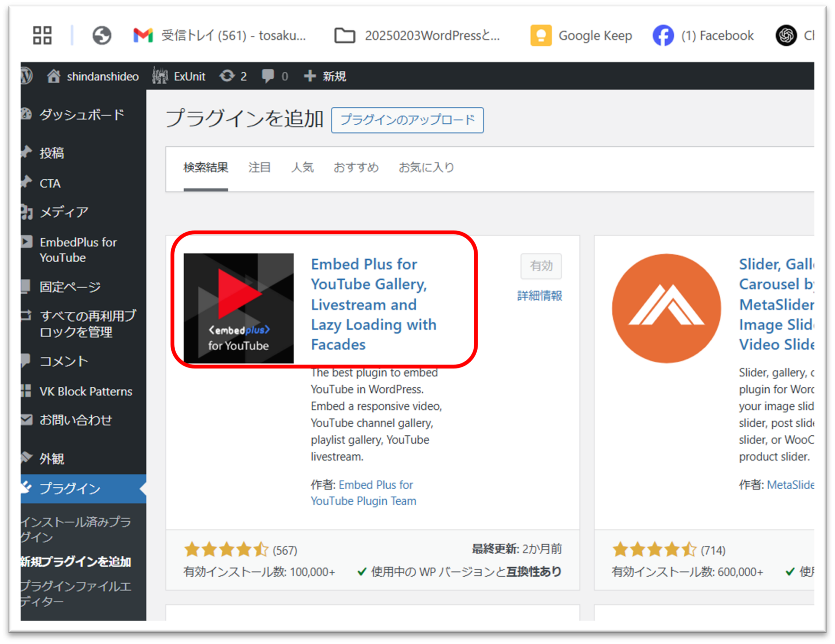This screenshot has width=835, height=644.
Task: Click the MetaSlider orange logo thumbnail
Action: pos(666,308)
